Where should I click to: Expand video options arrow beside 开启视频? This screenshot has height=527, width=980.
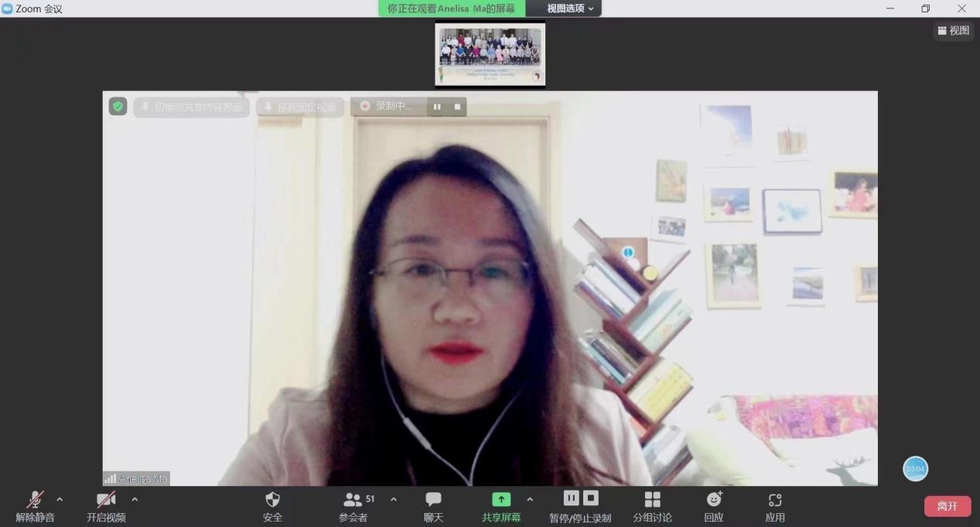[135, 499]
